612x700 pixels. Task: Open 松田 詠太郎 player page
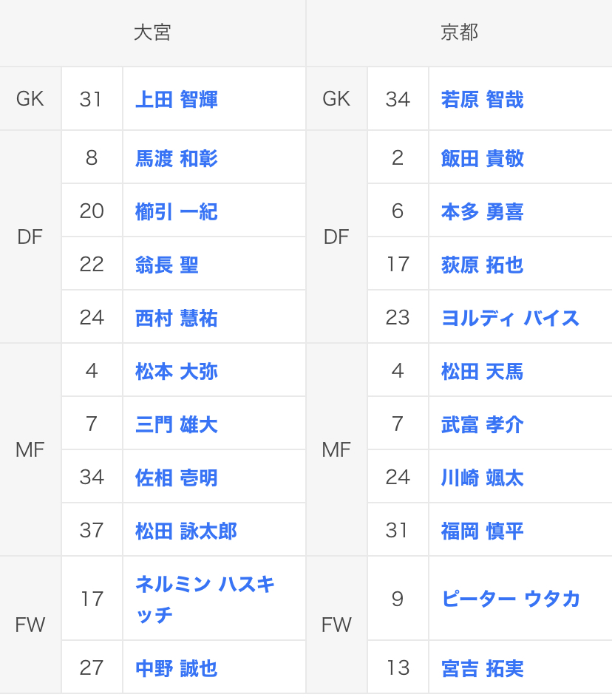(186, 531)
